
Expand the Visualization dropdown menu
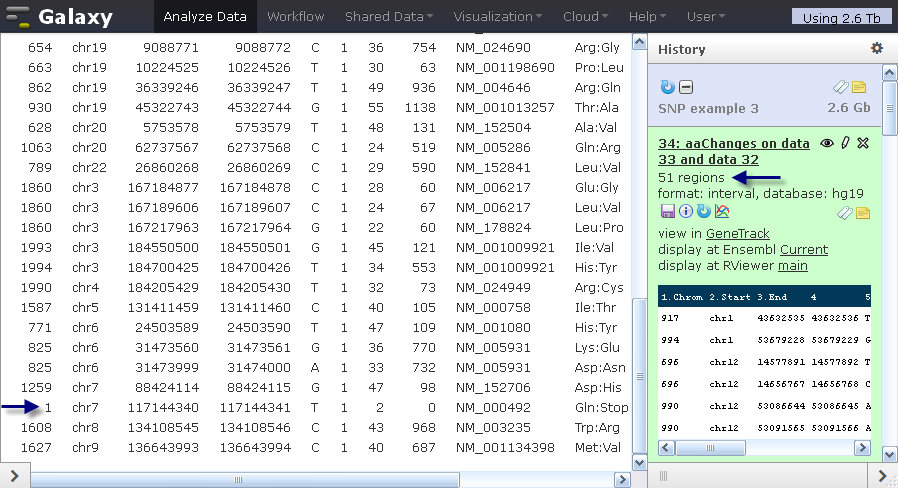pos(497,17)
